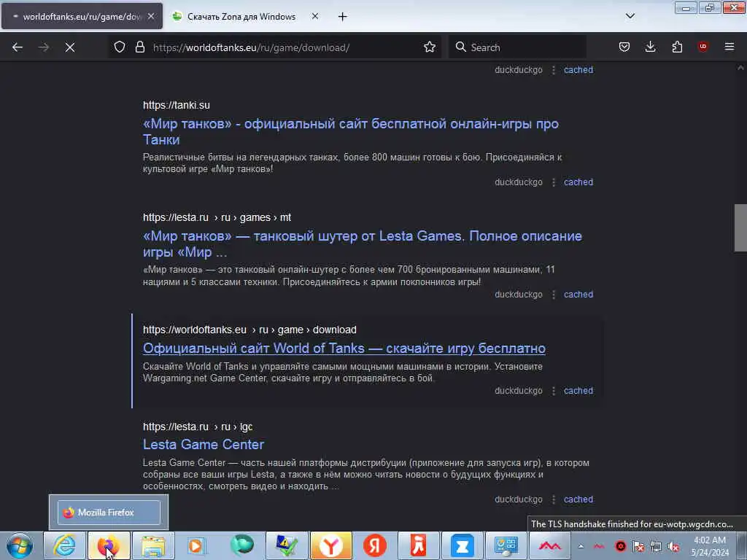Open Save to Pocket icon
Image resolution: width=747 pixels, height=560 pixels.
(x=624, y=47)
